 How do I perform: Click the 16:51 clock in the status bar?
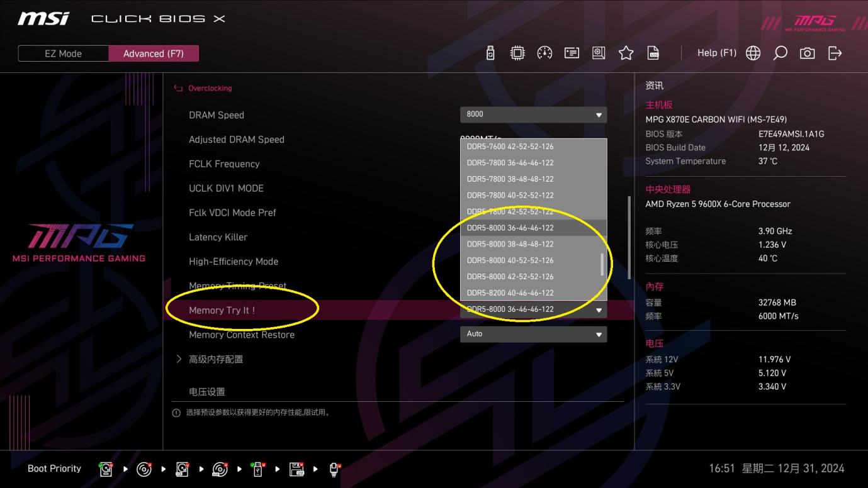click(722, 469)
